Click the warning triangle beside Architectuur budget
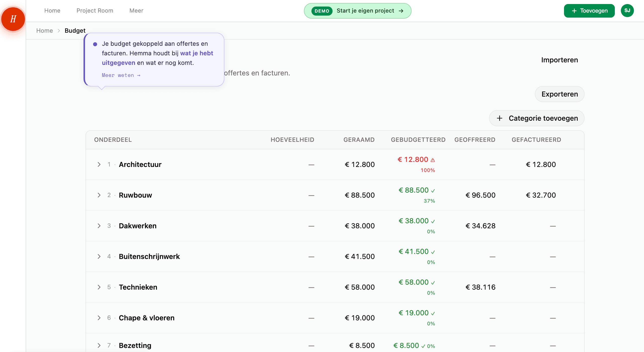The height and width of the screenshot is (352, 644). click(x=433, y=160)
